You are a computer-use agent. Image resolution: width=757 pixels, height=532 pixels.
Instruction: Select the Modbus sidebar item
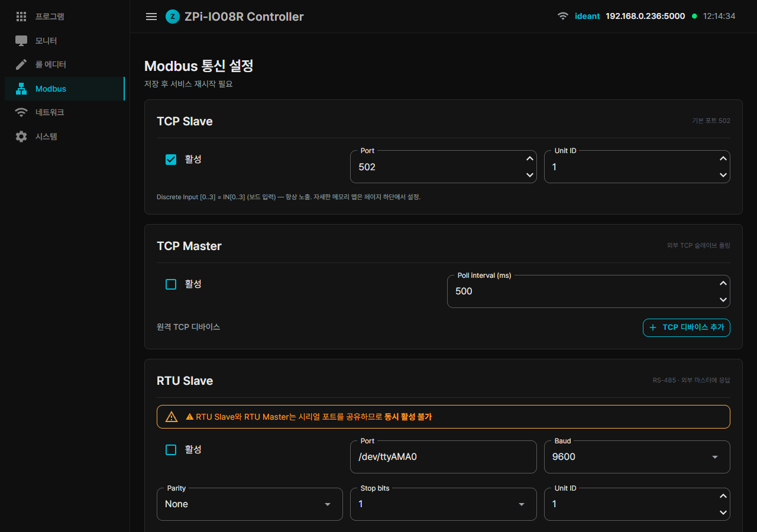click(x=64, y=89)
